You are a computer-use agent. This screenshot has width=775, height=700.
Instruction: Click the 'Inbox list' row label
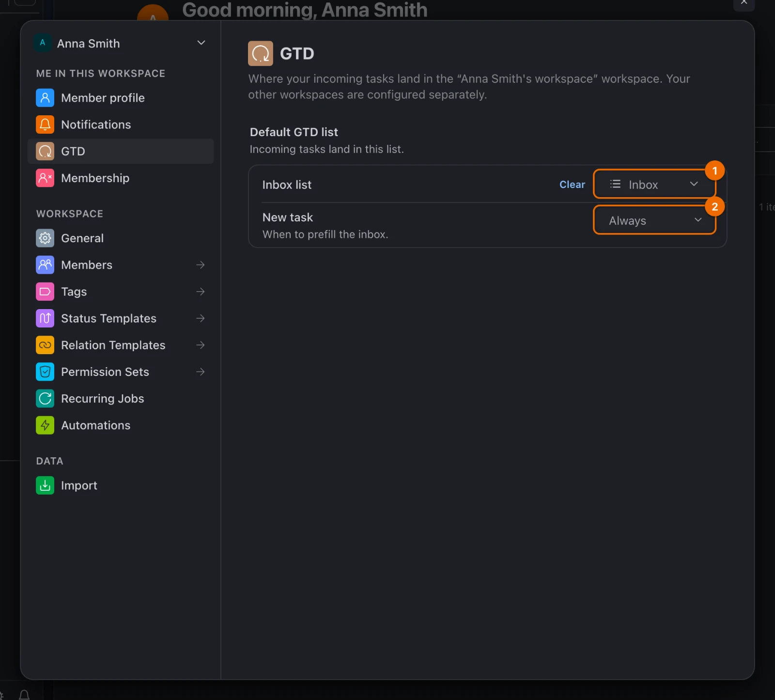tap(287, 185)
